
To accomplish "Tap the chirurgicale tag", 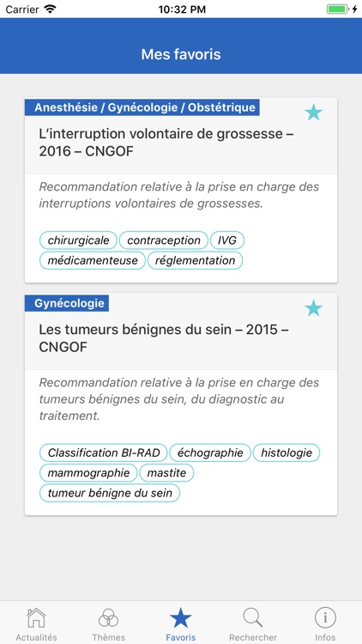I will (x=78, y=240).
